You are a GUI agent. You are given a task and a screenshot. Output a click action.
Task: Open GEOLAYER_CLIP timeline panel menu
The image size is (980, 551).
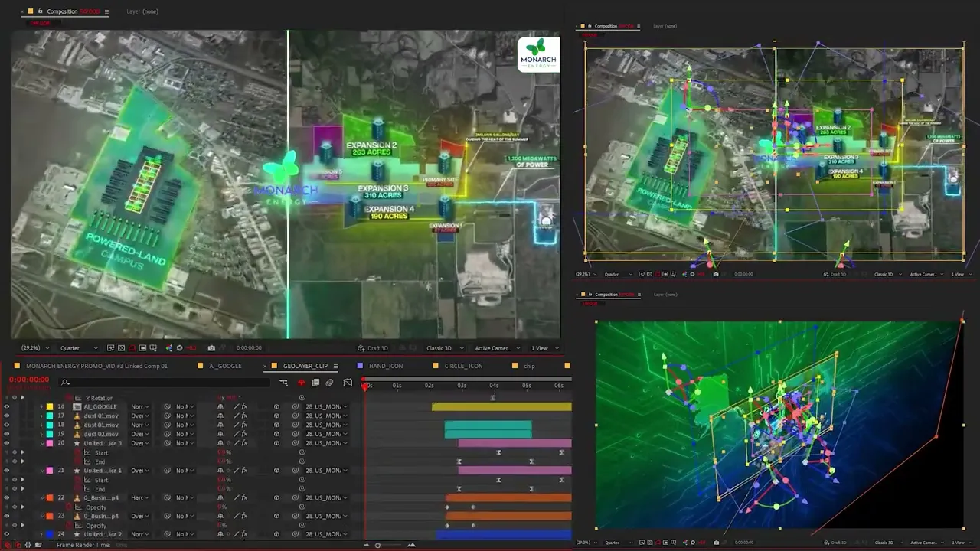pos(335,366)
